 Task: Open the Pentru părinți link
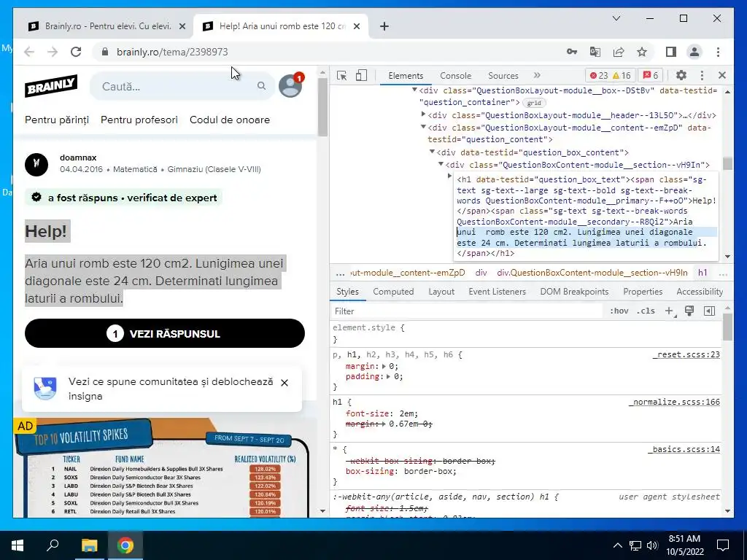click(x=57, y=120)
